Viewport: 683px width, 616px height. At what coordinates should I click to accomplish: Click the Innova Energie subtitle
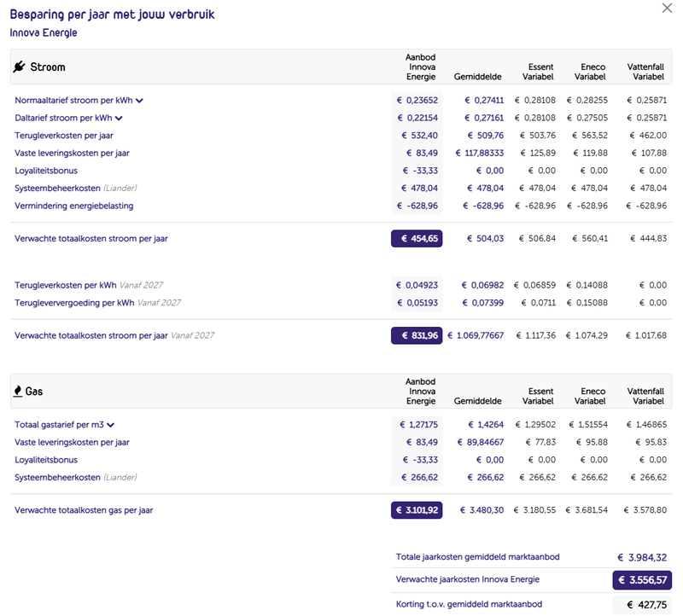(x=44, y=32)
